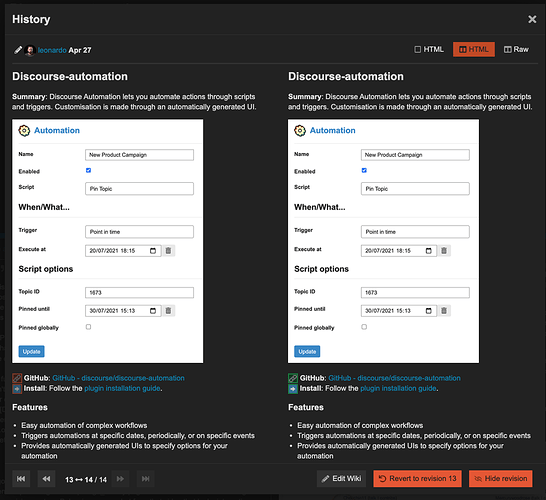This screenshot has height=500, width=546.
Task: Open left plugin installation guide link
Action: coord(122,388)
